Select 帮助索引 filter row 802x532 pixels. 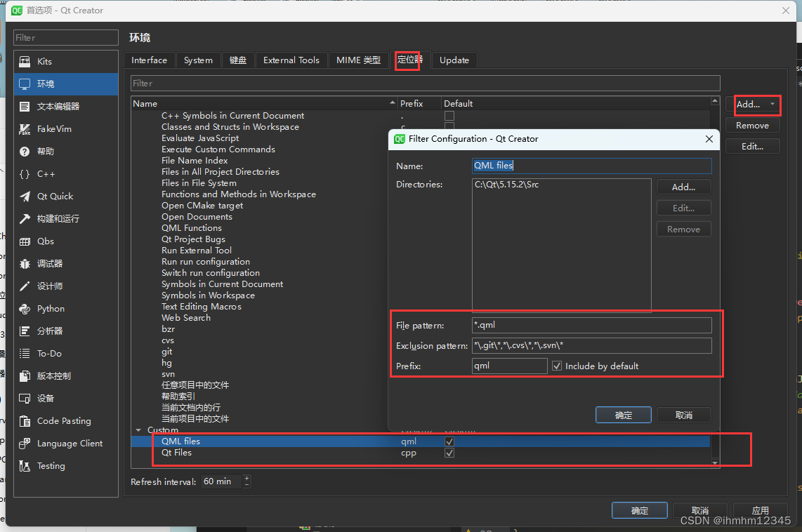coord(178,397)
